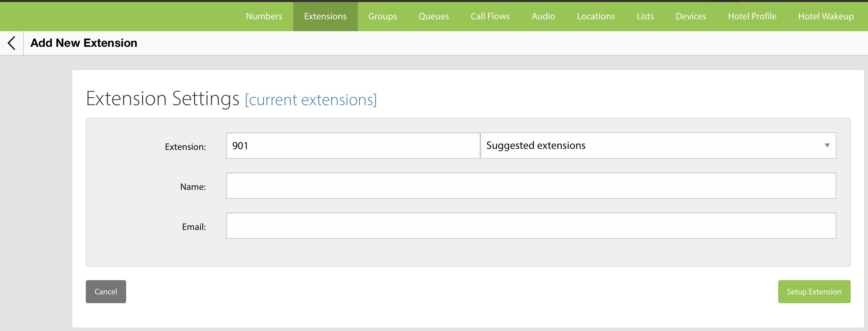Open the Devices tab
Image resolution: width=868 pixels, height=331 pixels.
click(691, 16)
